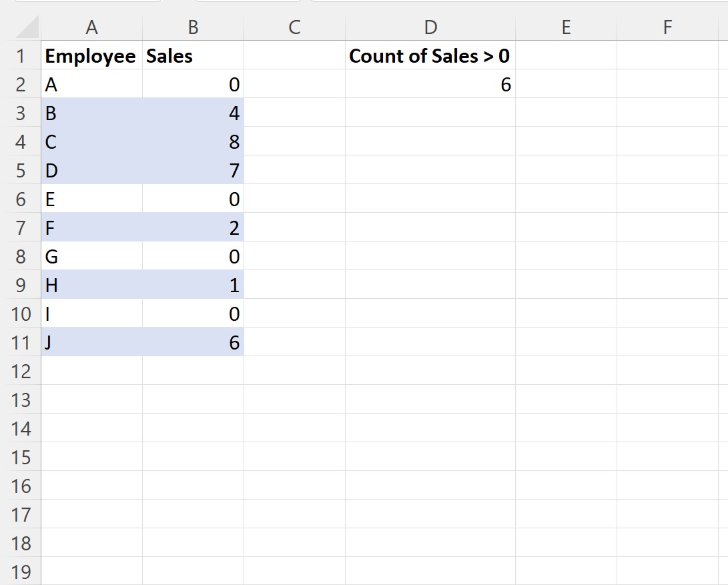Select the Employee header cell

click(92, 56)
